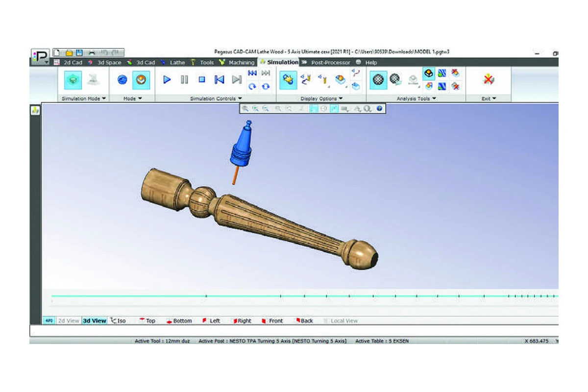This screenshot has height=392, width=588.
Task: Toggle the AUTO view button
Action: pos(49,320)
